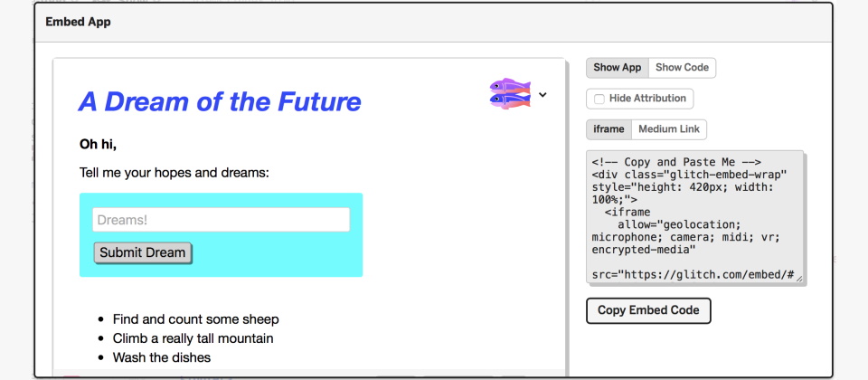Enable the Hide Attribution checkbox

[599, 99]
